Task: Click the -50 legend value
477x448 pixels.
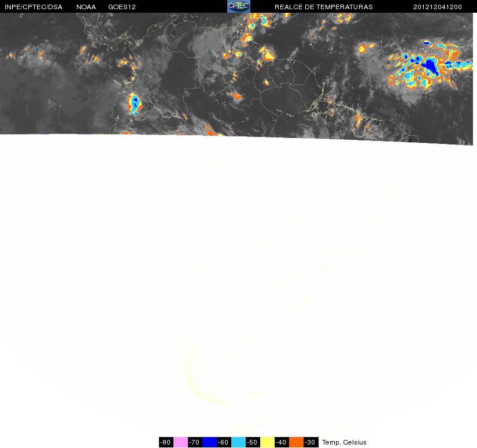Action: [253, 442]
